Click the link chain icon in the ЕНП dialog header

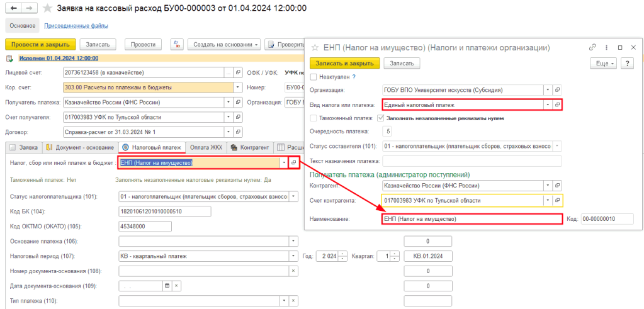pos(592,47)
